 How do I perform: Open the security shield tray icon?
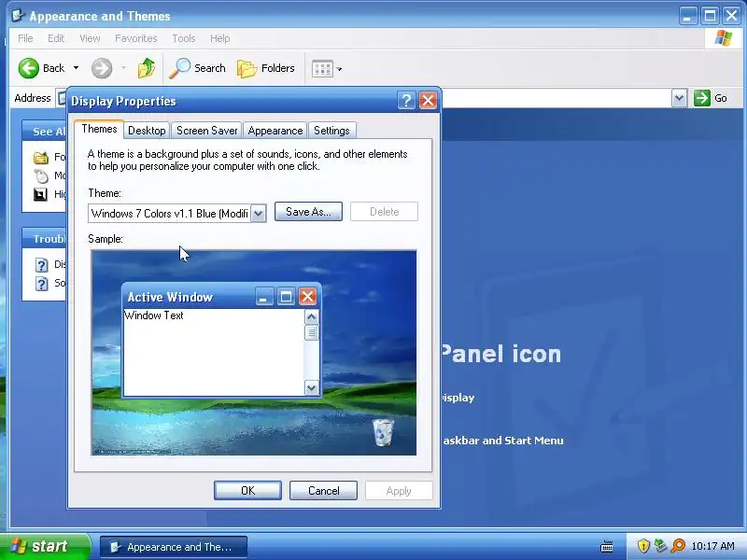click(643, 546)
